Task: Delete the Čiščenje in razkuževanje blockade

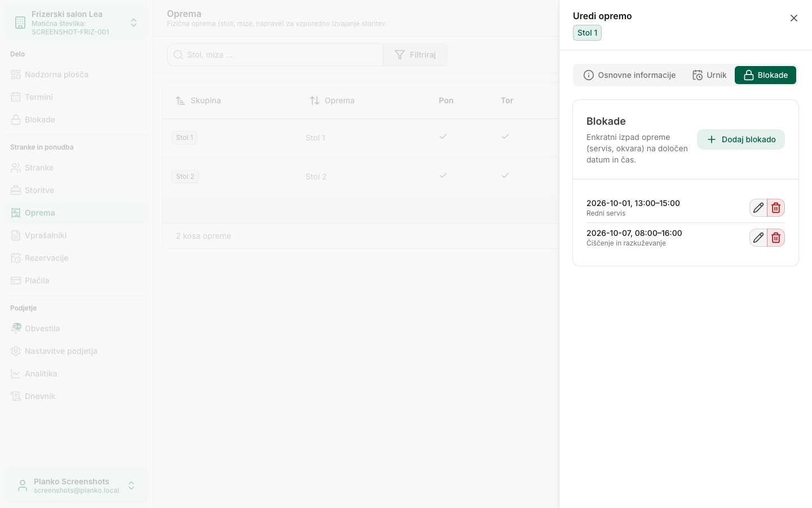Action: point(776,238)
